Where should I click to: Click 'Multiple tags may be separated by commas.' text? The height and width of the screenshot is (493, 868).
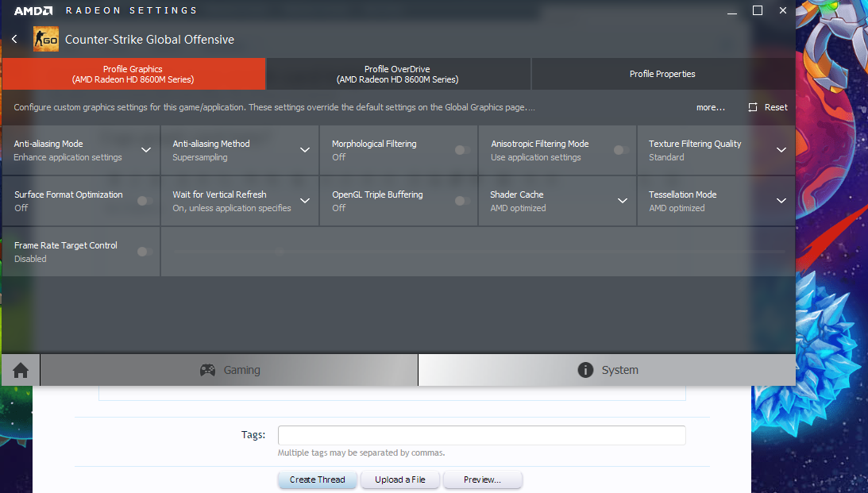click(x=361, y=453)
